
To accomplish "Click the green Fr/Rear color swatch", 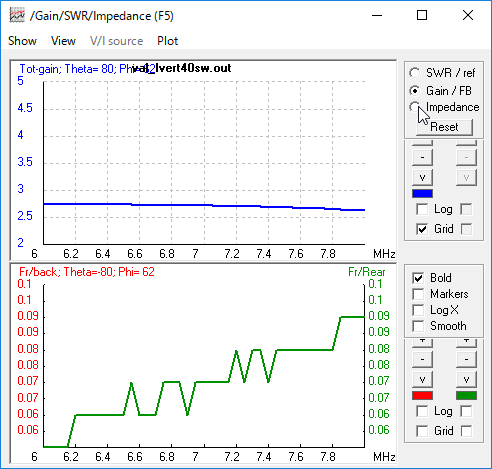I will (x=466, y=396).
